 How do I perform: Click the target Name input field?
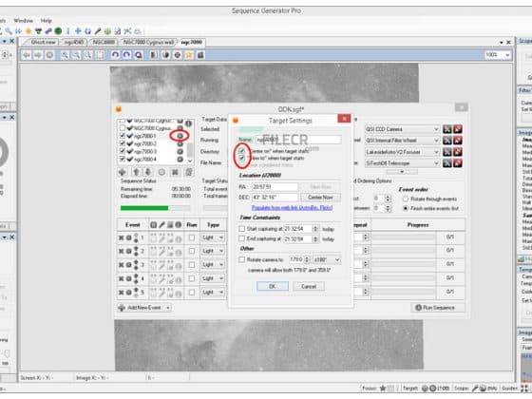click(298, 140)
